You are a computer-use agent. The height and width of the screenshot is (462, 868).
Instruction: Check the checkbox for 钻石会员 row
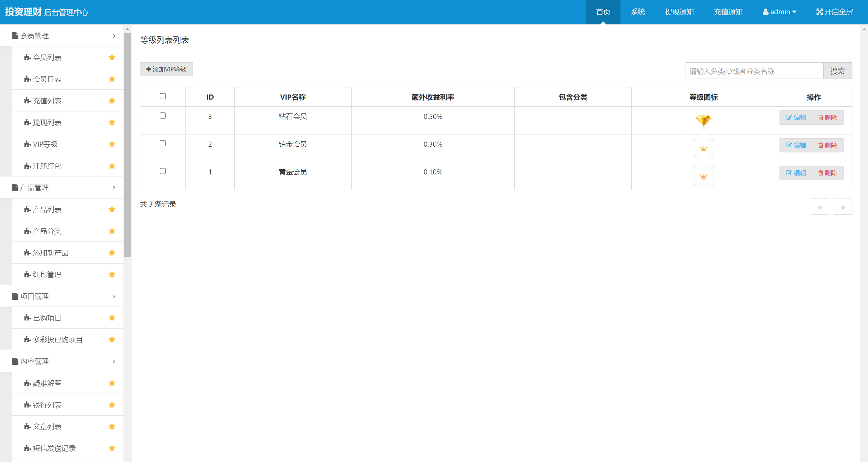(163, 116)
